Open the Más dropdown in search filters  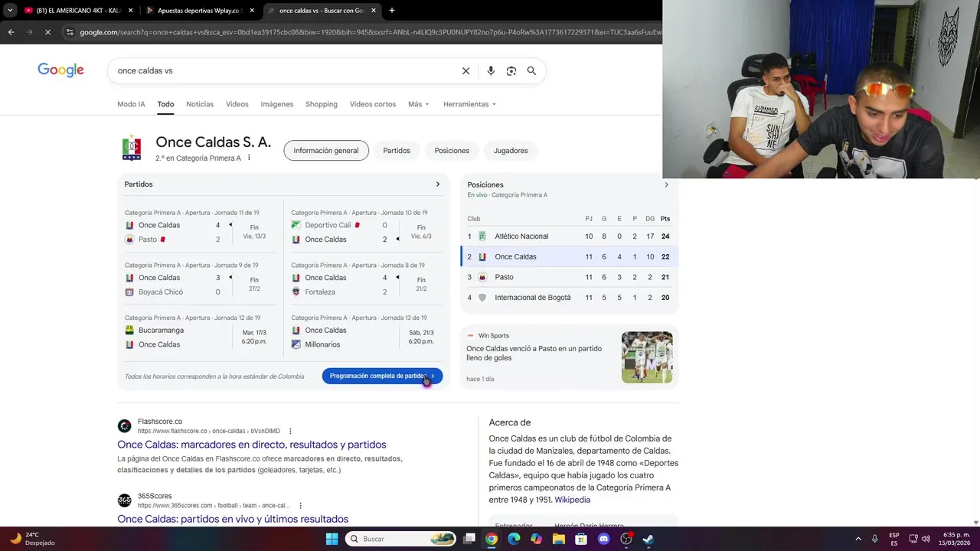[419, 104]
